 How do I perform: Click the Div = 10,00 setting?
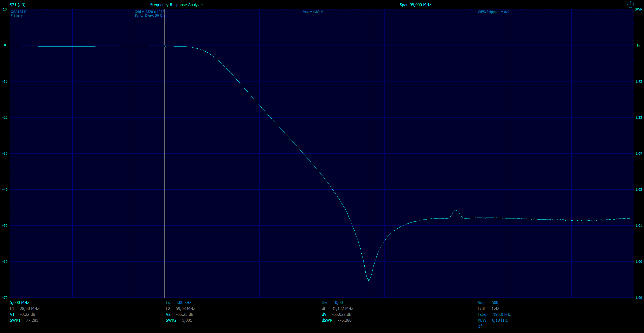(332, 303)
